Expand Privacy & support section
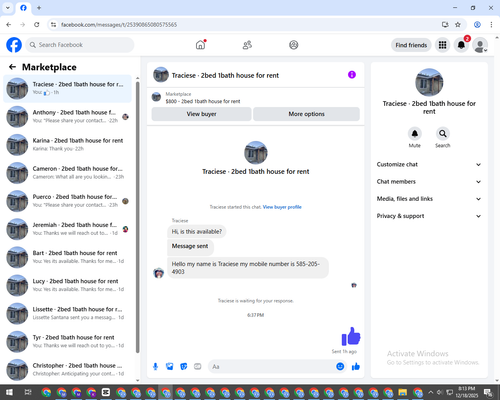The image size is (500, 400). click(429, 216)
